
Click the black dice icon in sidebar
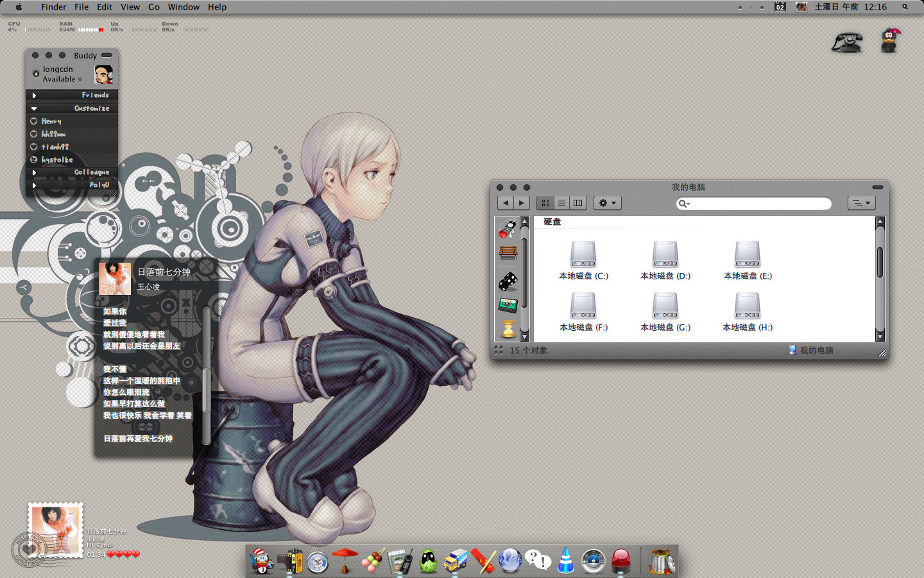click(x=508, y=281)
